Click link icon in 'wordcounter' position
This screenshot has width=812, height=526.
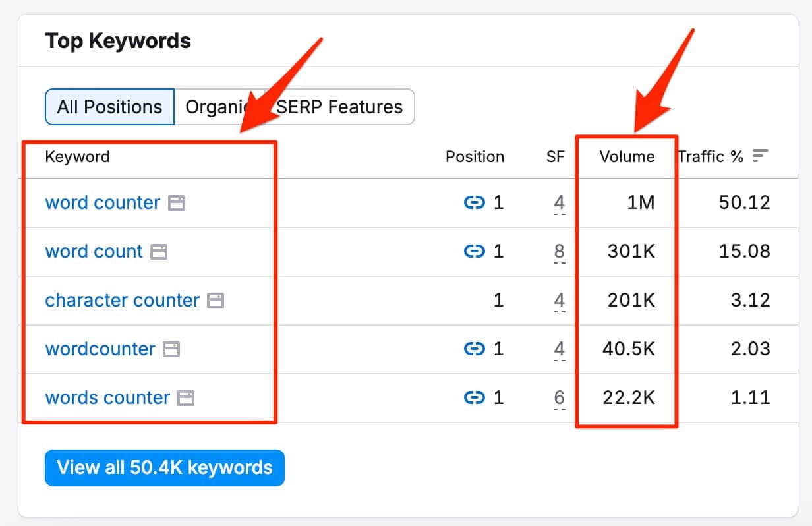pyautogui.click(x=475, y=349)
